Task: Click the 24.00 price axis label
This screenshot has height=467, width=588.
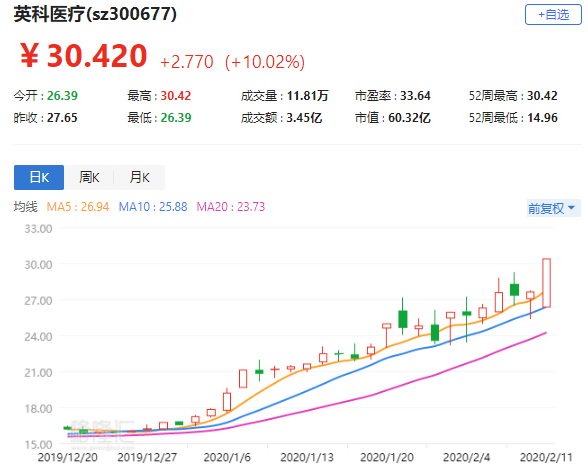Action: pos(38,337)
